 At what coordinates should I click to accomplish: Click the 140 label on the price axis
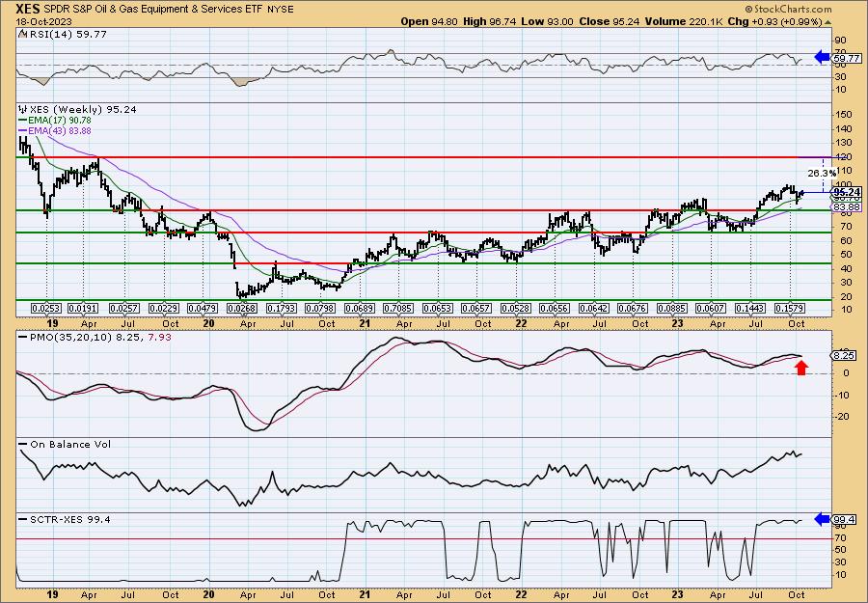pyautogui.click(x=844, y=128)
